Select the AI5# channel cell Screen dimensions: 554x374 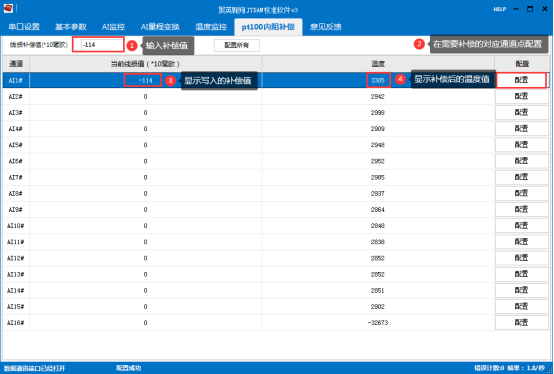[x=16, y=145]
